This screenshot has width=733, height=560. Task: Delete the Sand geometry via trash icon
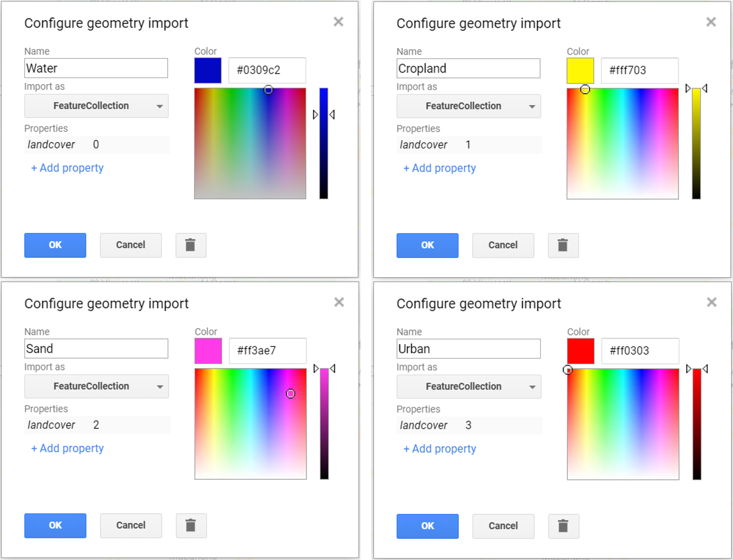191,526
